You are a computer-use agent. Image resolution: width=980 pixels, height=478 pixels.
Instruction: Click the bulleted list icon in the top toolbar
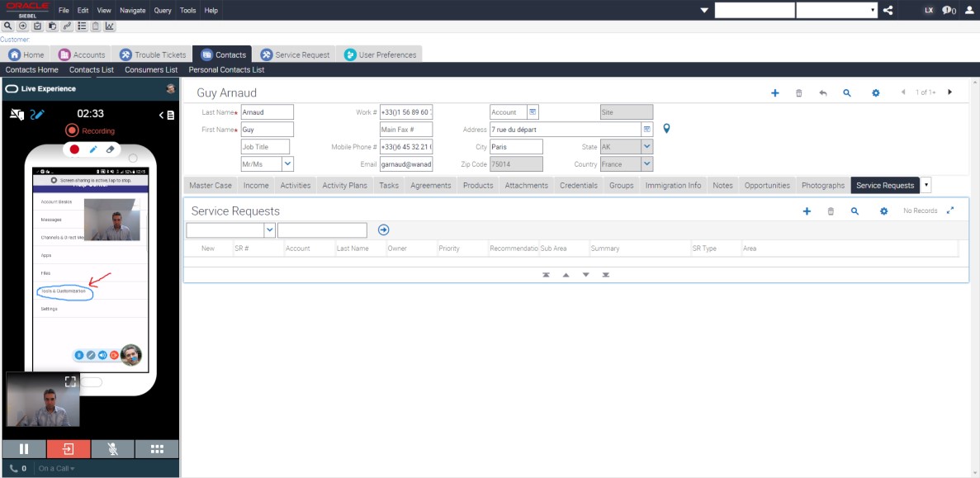pos(81,26)
